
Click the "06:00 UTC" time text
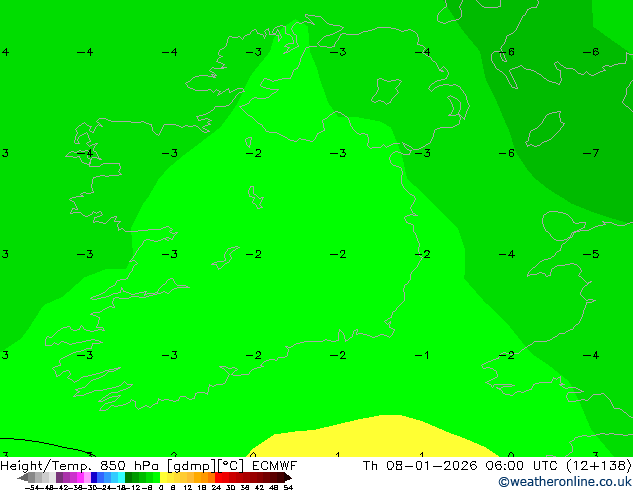click(522, 466)
